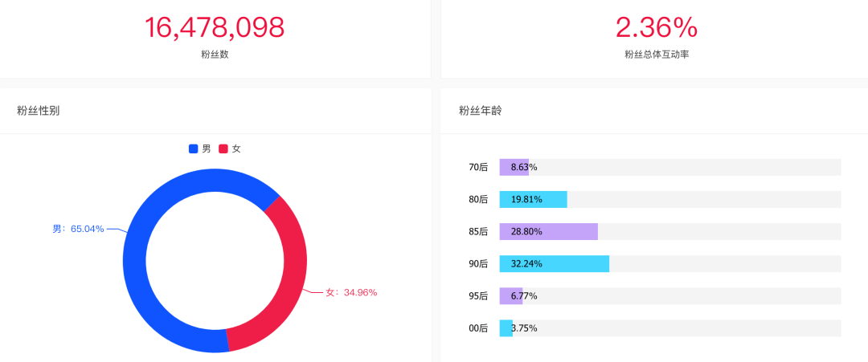Click the 90后 age group label
This screenshot has height=362, width=868.
tap(478, 263)
